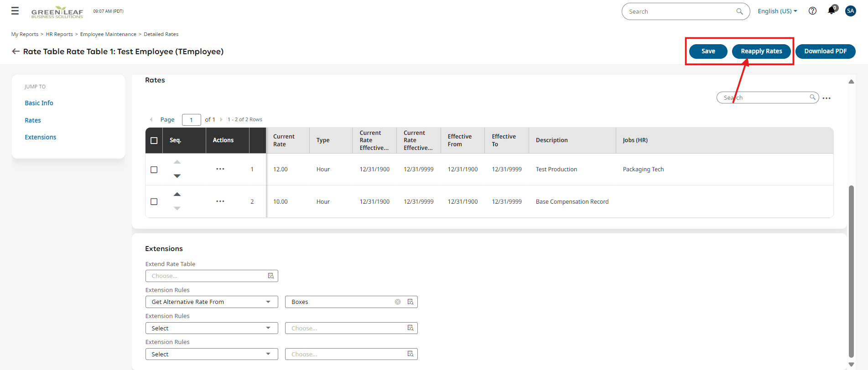
Task: Click the vertical scrollbar thumb
Action: (x=851, y=271)
